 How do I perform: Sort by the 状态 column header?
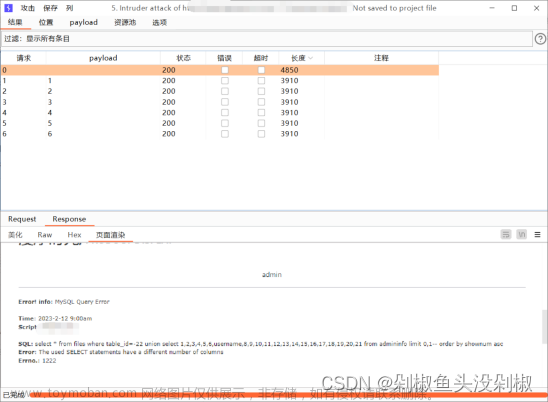pos(183,58)
